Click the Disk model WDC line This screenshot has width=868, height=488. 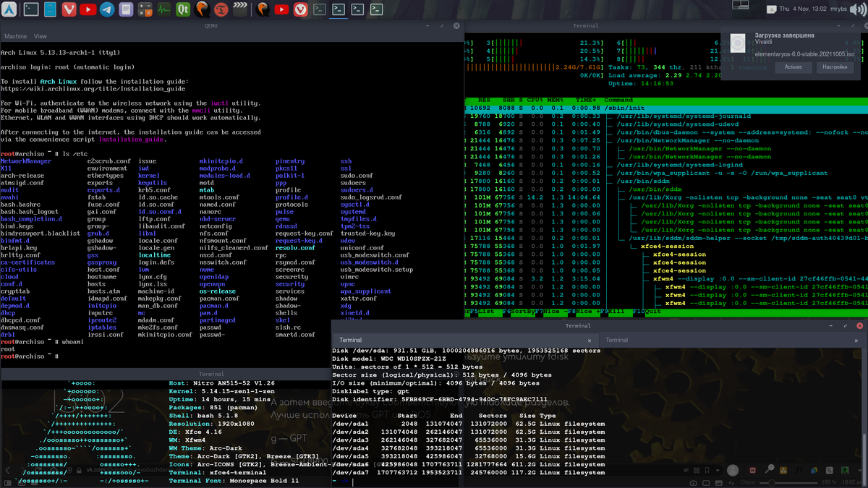(x=388, y=359)
